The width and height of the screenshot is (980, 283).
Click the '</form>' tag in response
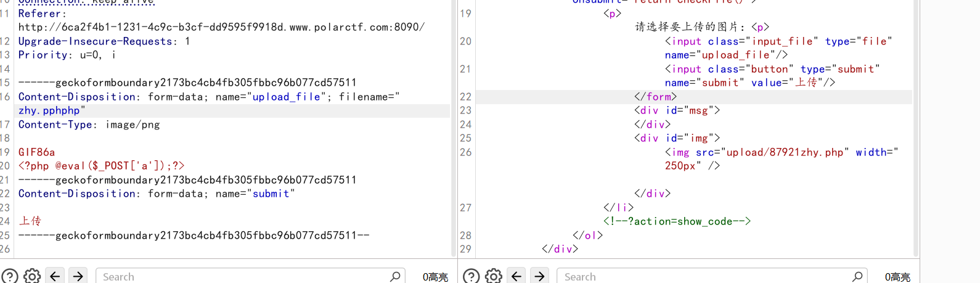(656, 97)
